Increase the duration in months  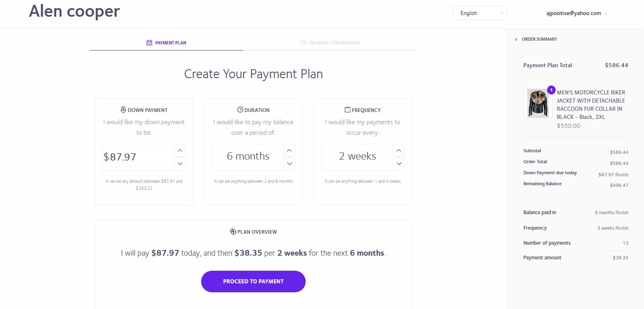click(x=289, y=151)
